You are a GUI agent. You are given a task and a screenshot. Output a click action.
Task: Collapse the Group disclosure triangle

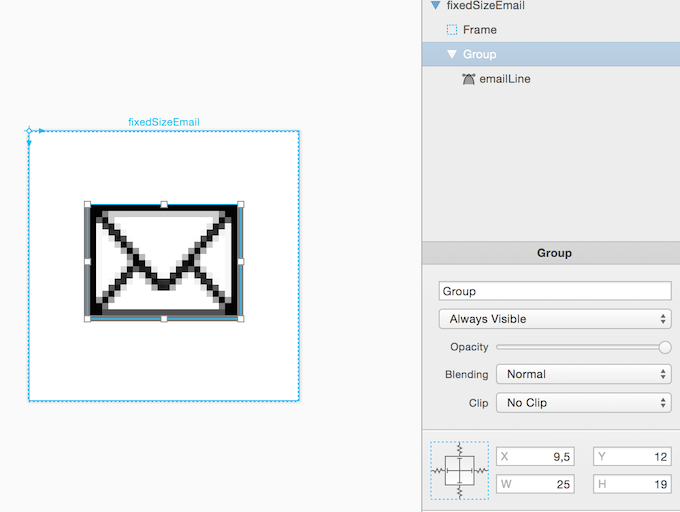452,54
